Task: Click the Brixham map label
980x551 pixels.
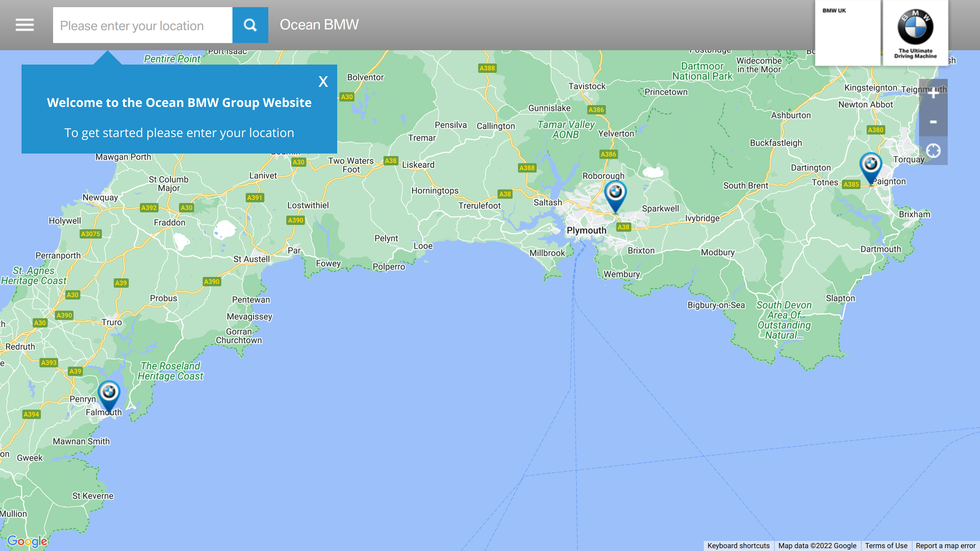Action: tap(915, 214)
